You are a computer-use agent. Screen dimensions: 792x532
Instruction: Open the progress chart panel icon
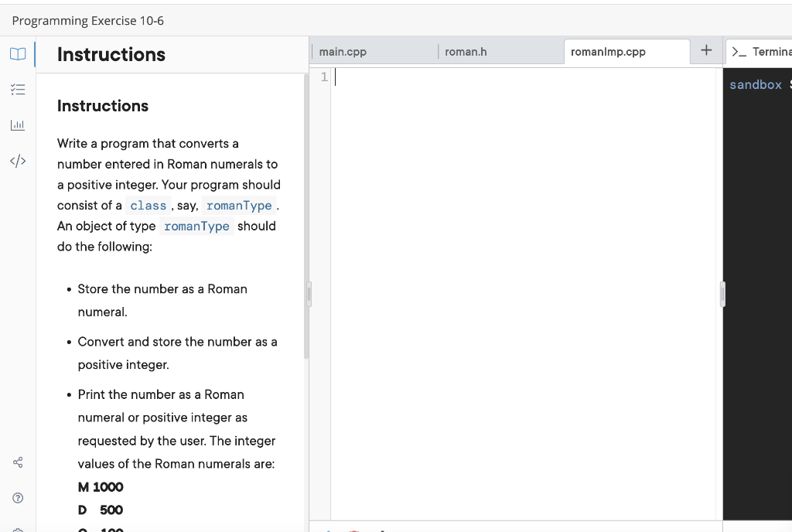click(18, 124)
